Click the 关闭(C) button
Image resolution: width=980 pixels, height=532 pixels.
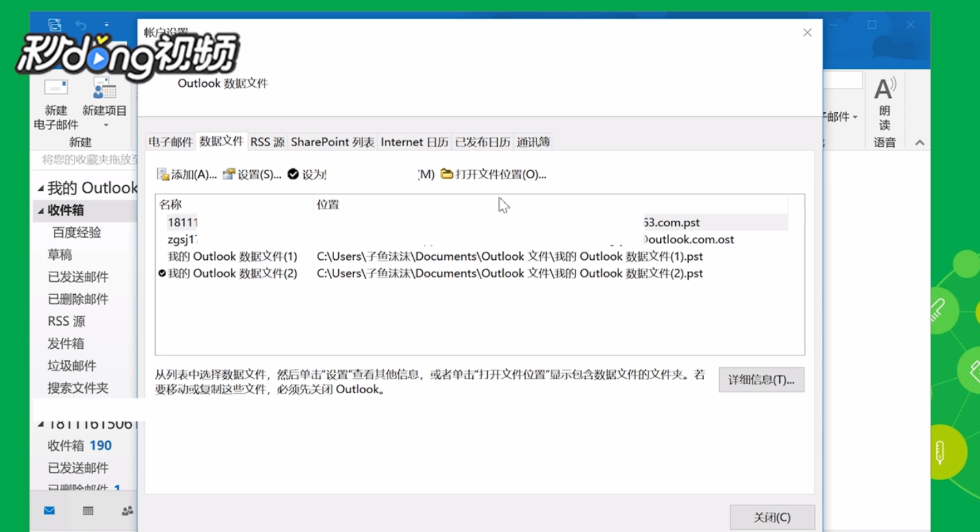click(772, 517)
